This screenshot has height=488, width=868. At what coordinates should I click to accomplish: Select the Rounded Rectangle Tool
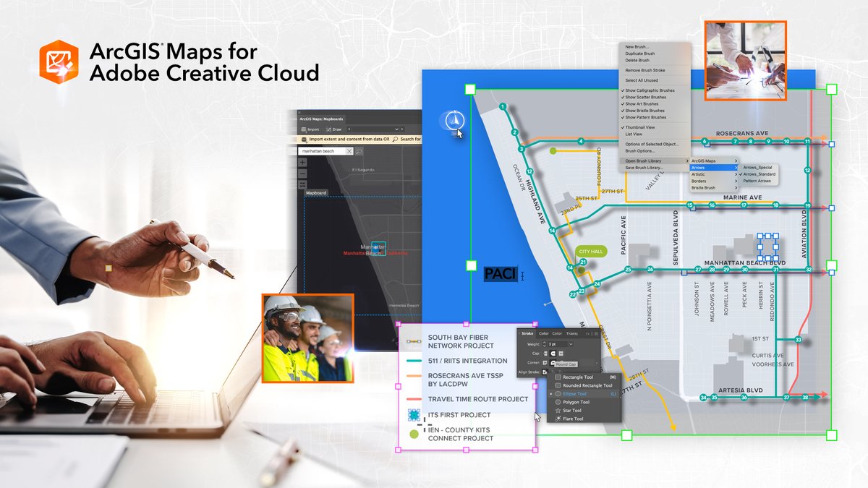click(x=587, y=385)
